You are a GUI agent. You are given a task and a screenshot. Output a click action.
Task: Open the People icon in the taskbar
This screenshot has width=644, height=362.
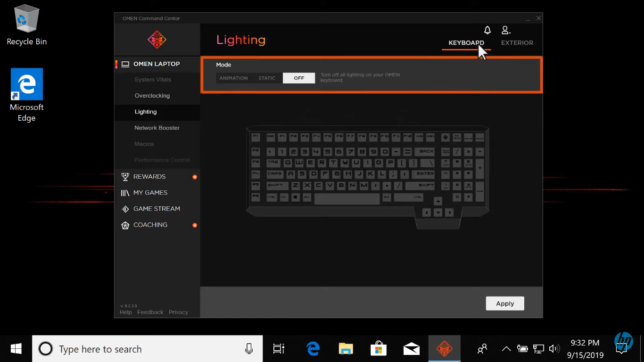482,349
